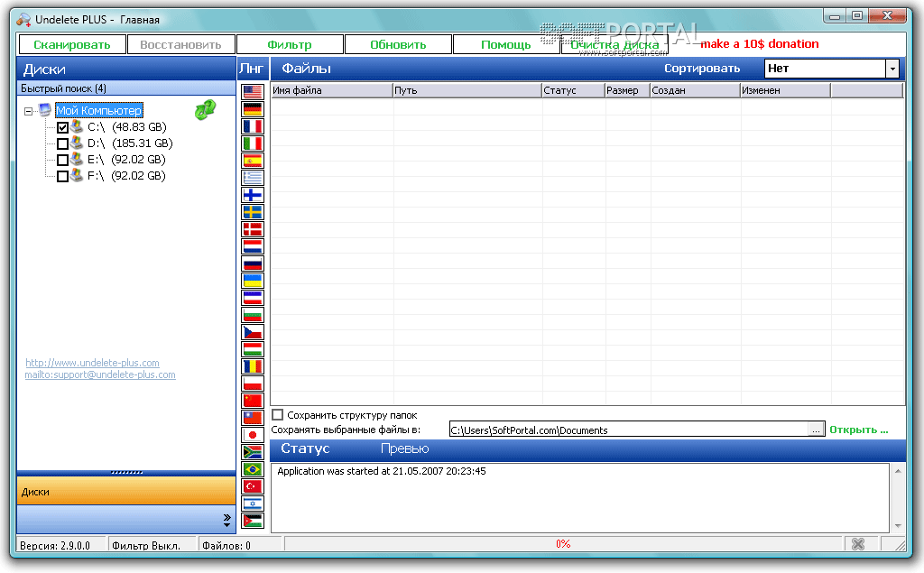Switch language using the German flag
Image resolution: width=924 pixels, height=573 pixels.
(x=253, y=109)
